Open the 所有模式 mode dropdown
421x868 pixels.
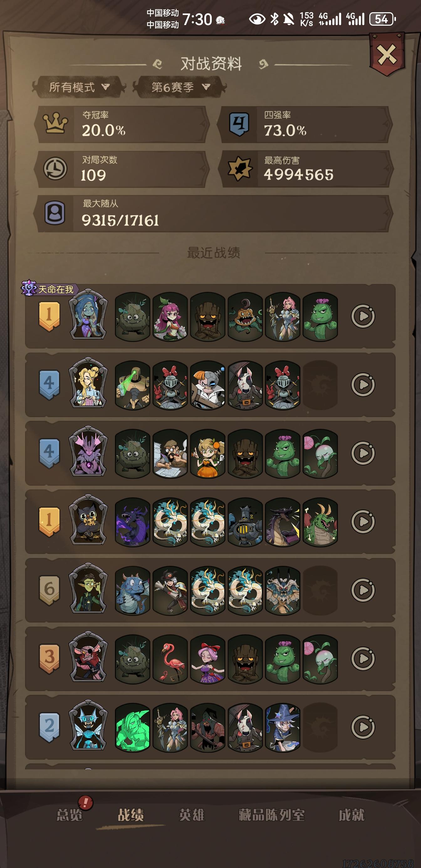coord(79,87)
